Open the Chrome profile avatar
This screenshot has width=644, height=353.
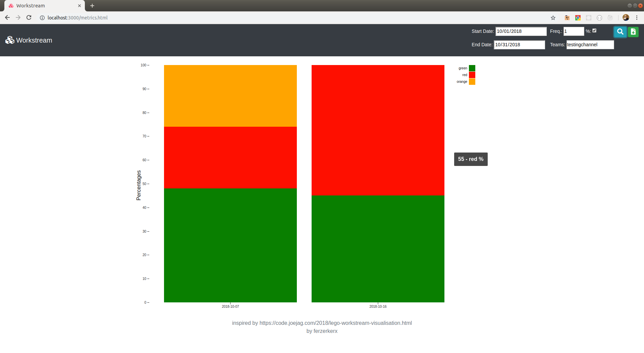[x=626, y=18]
